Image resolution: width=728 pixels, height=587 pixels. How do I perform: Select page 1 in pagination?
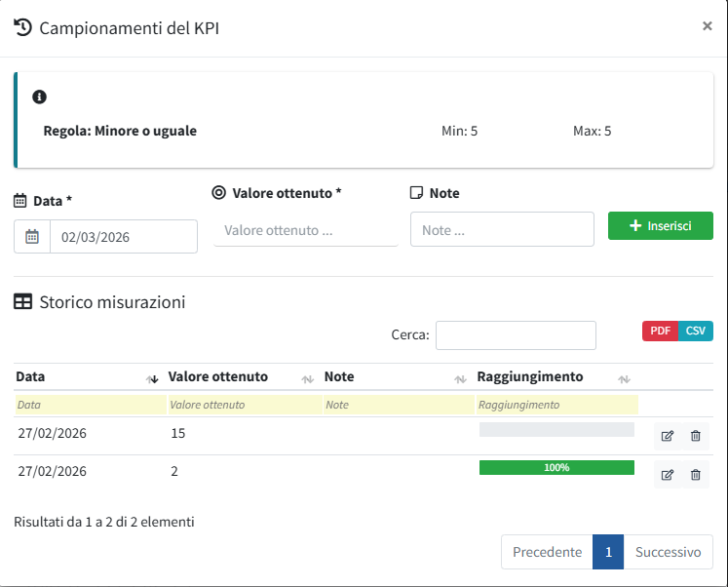tap(608, 552)
